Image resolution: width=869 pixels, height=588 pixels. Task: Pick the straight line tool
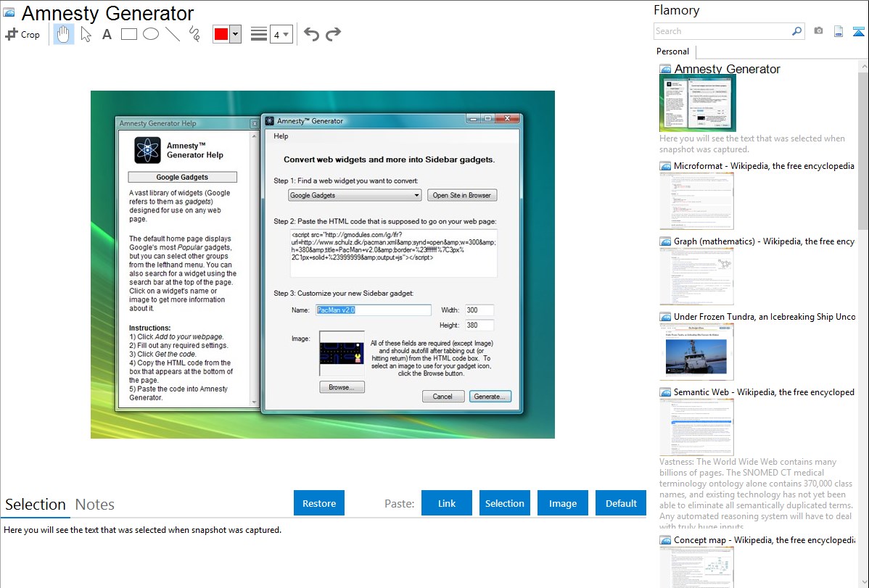coord(173,34)
